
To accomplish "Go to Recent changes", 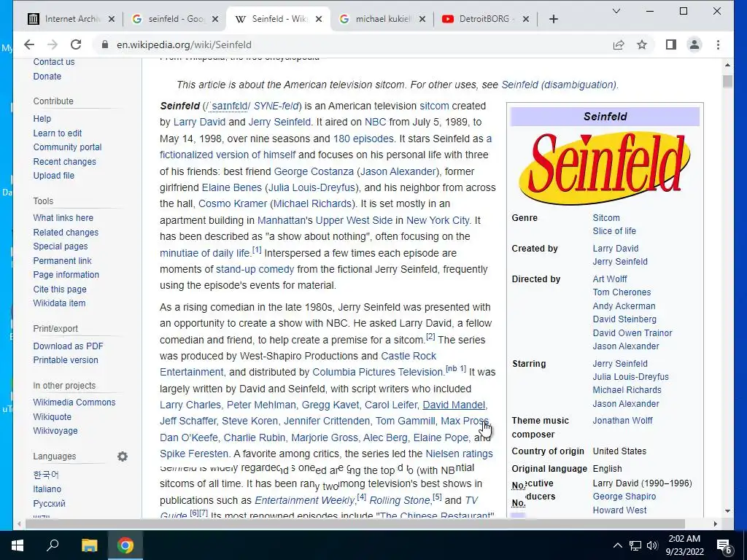I will [x=64, y=161].
